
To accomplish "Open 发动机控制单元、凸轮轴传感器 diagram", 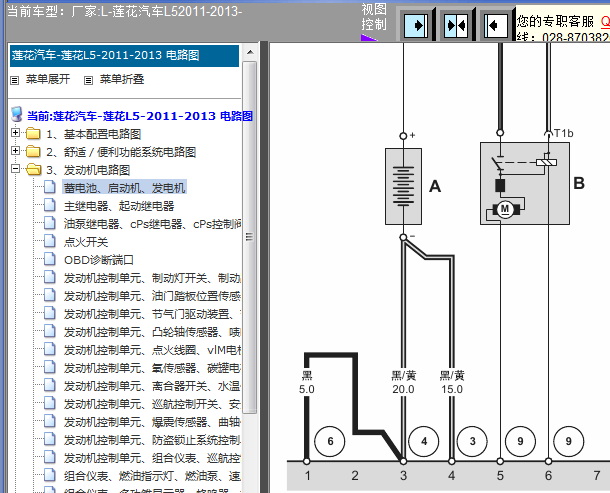I will [152, 332].
